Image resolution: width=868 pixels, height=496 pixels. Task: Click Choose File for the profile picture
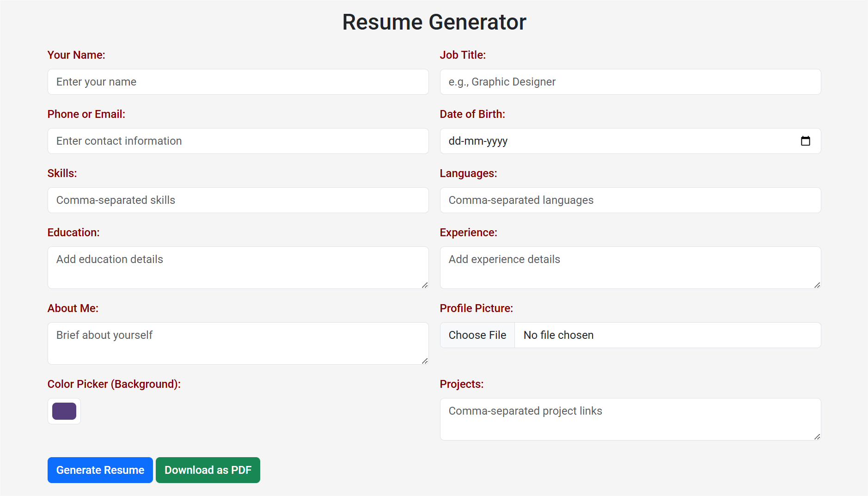(477, 335)
